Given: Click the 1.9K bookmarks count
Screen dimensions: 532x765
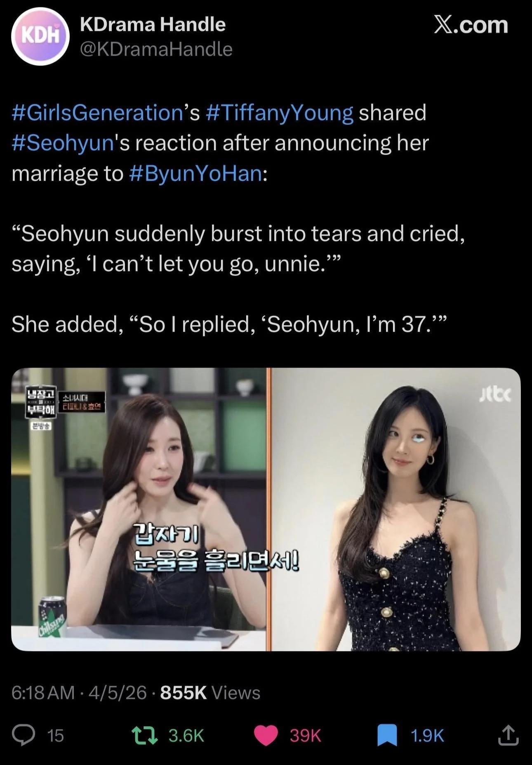Looking at the screenshot, I should click(427, 735).
